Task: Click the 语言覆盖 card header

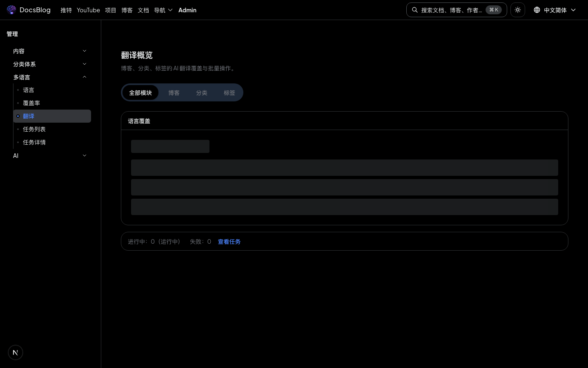Action: (345, 121)
